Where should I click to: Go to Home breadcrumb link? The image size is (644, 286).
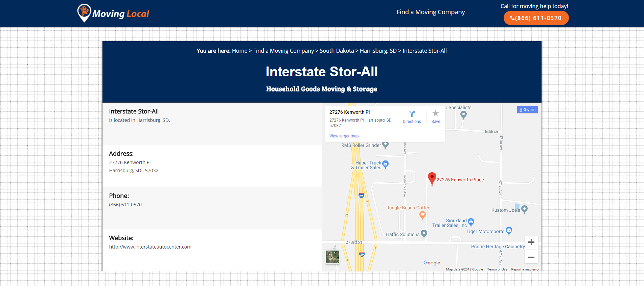pos(239,51)
